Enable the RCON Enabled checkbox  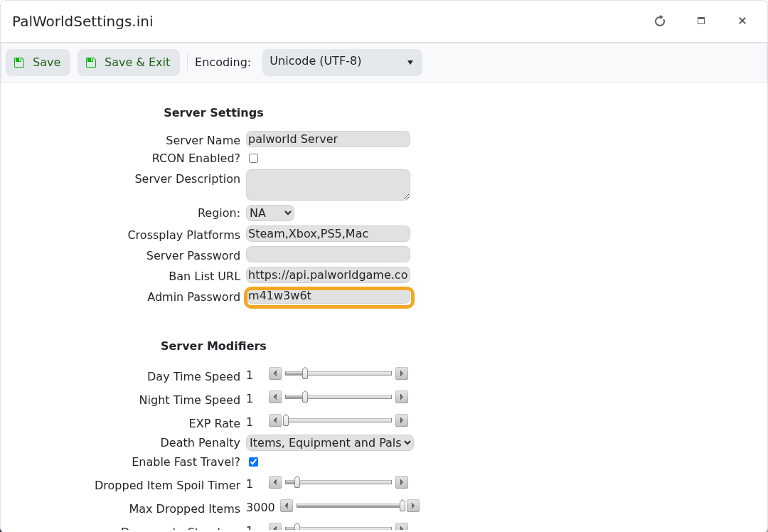coord(253,158)
